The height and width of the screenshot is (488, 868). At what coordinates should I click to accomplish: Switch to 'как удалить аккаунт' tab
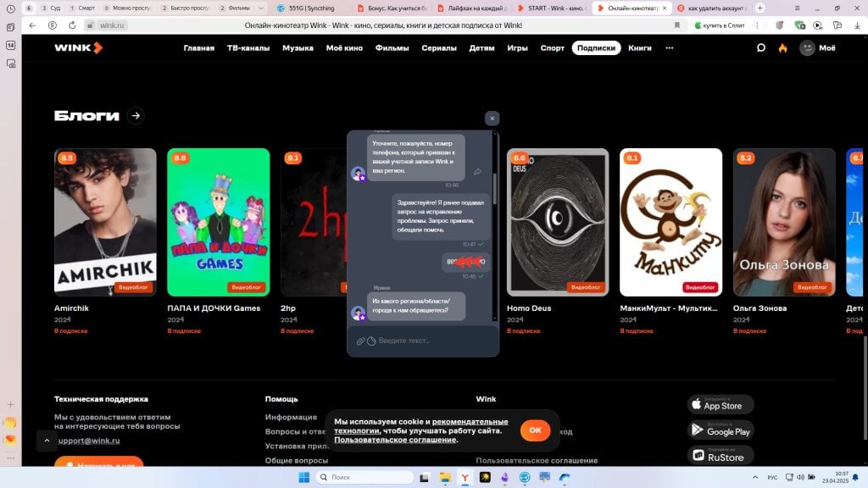(x=712, y=8)
